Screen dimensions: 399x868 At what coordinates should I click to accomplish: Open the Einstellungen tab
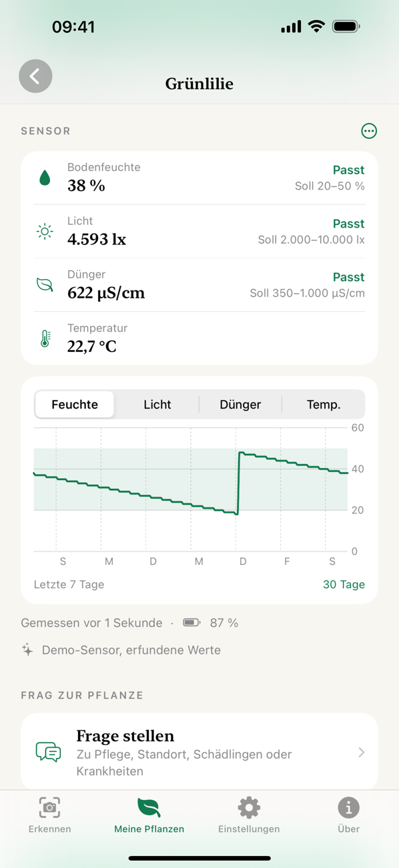click(x=249, y=815)
